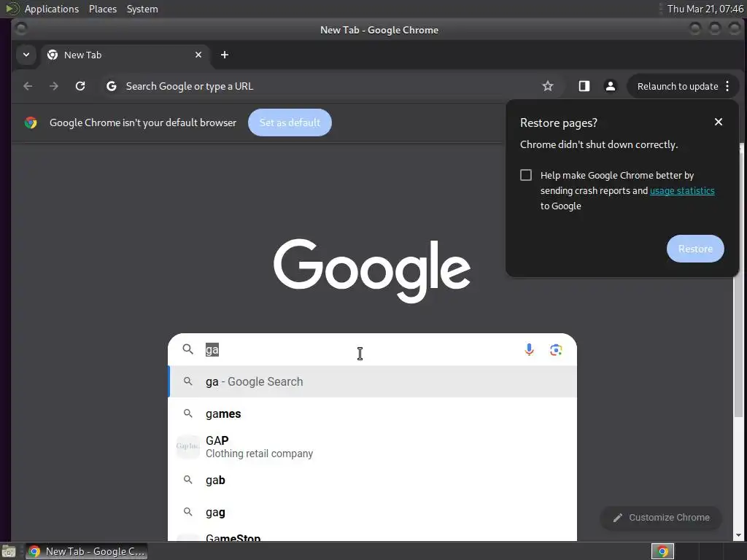Start voice search with microphone icon
The image size is (747, 560).
[x=529, y=349]
